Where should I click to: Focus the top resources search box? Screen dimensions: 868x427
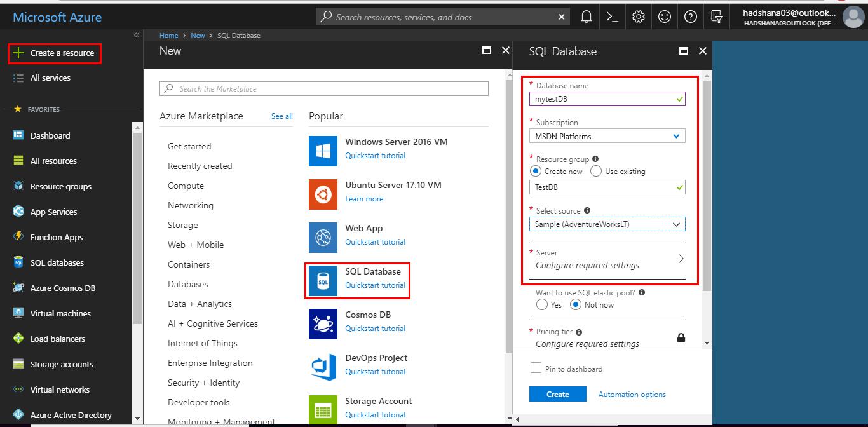(x=443, y=17)
